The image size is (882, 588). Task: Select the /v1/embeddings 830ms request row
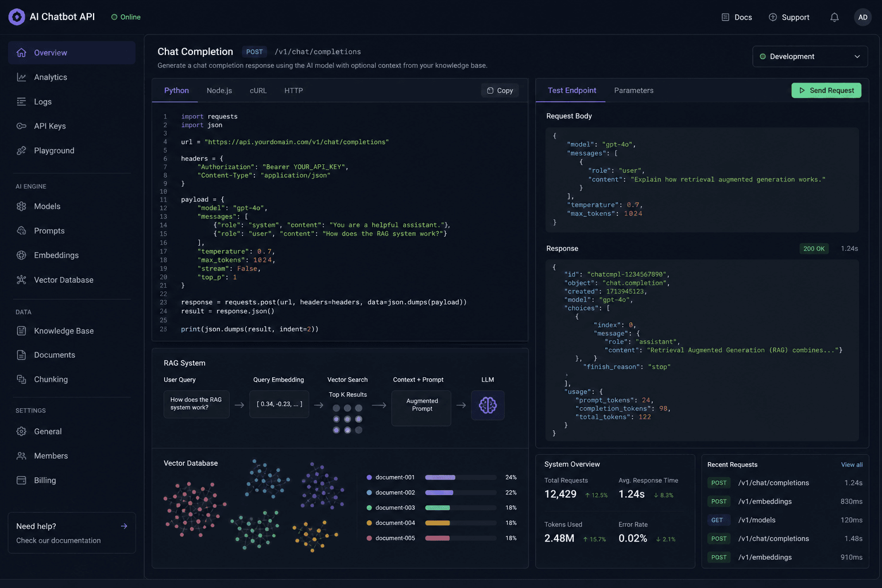point(785,501)
